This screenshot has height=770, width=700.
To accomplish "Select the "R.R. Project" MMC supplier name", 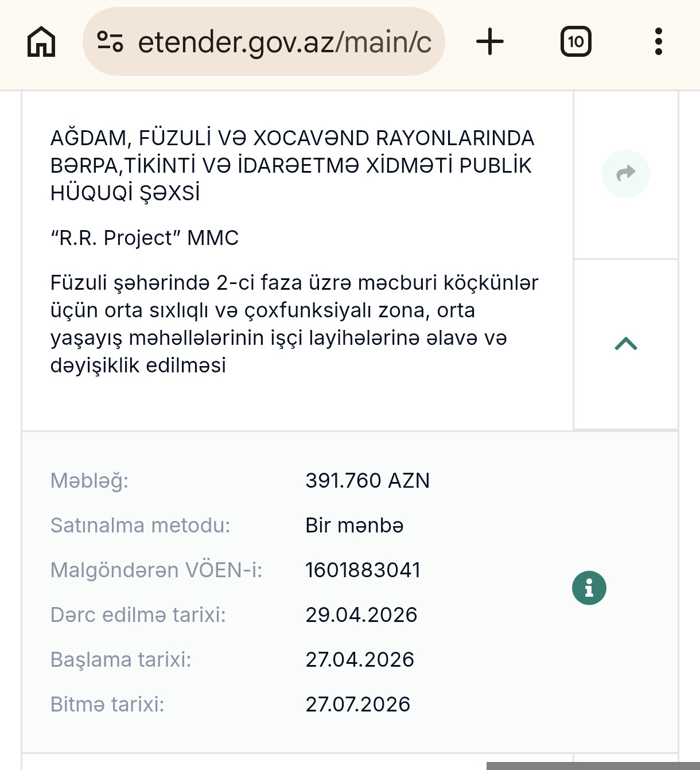I will (x=145, y=238).
